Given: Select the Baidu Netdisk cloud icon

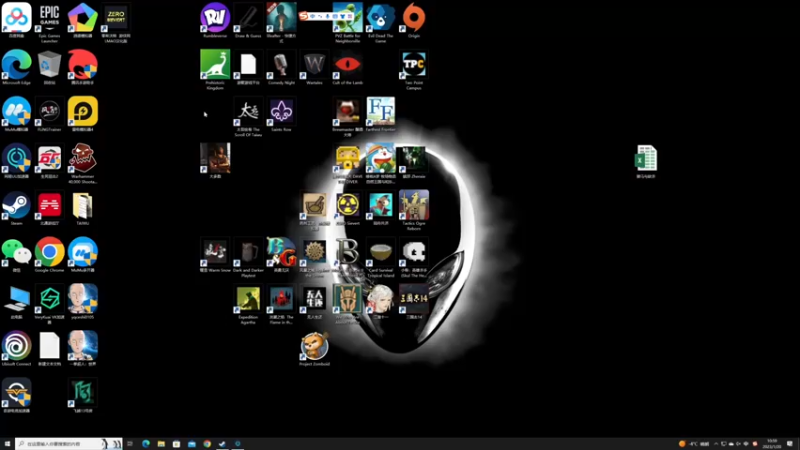Looking at the screenshot, I should 16,18.
